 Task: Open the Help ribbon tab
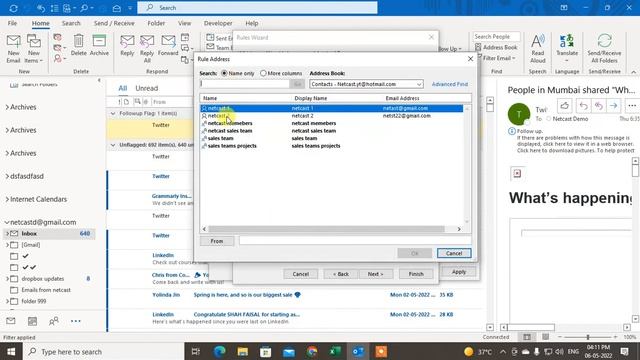click(x=251, y=23)
